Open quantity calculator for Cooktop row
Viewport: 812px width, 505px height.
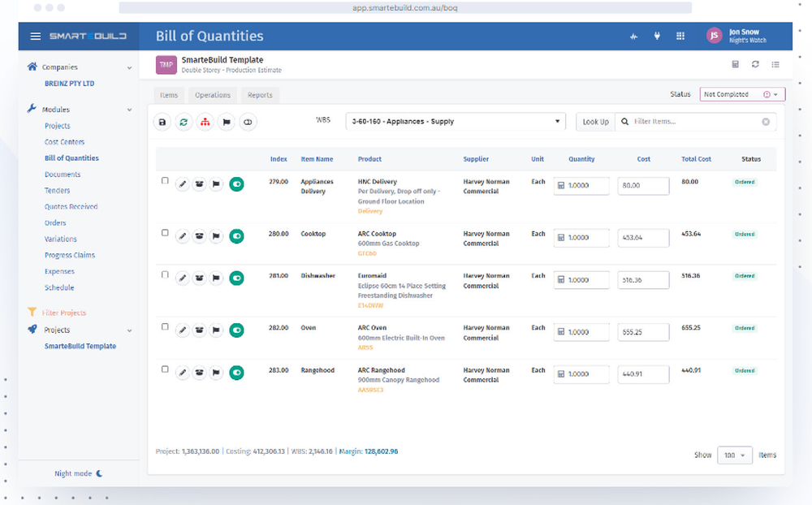pos(561,238)
